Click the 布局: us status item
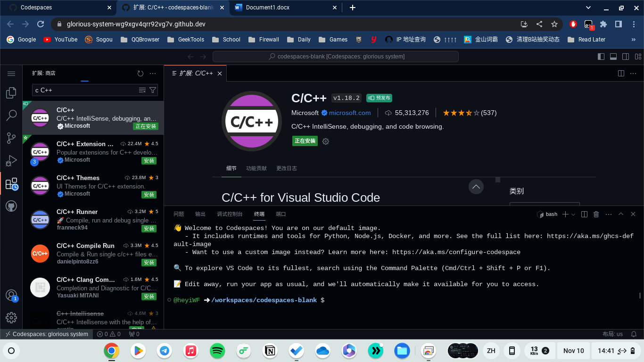 click(612, 334)
